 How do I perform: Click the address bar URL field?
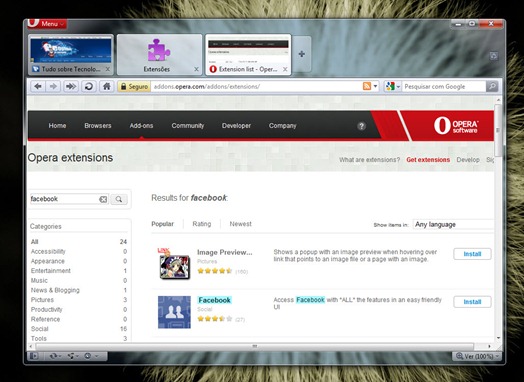click(x=256, y=87)
